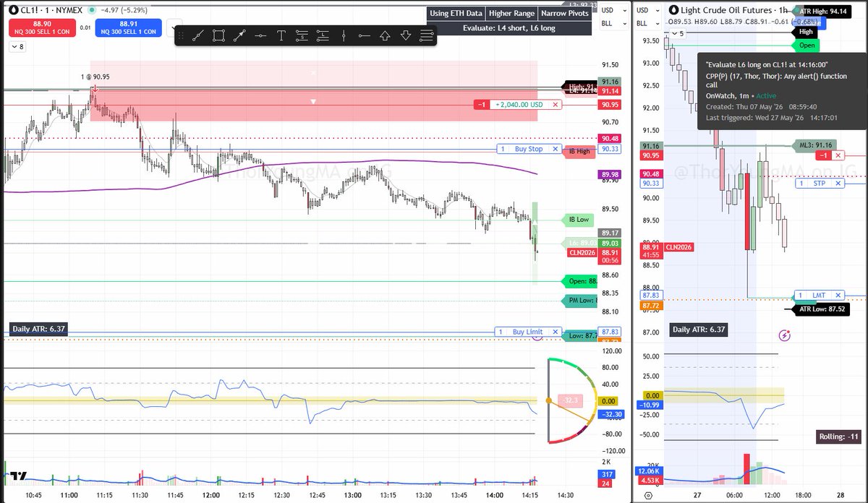
Task: Select the Long Position tool
Action: coord(323,35)
